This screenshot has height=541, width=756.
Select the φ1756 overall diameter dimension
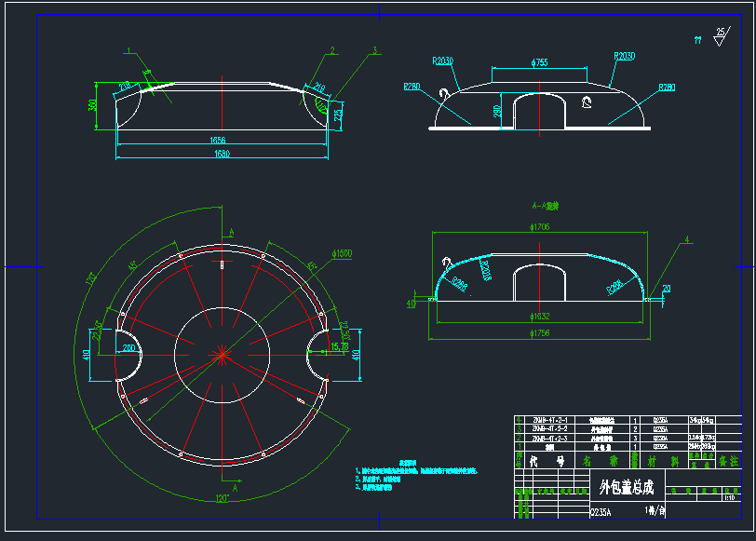(x=539, y=333)
